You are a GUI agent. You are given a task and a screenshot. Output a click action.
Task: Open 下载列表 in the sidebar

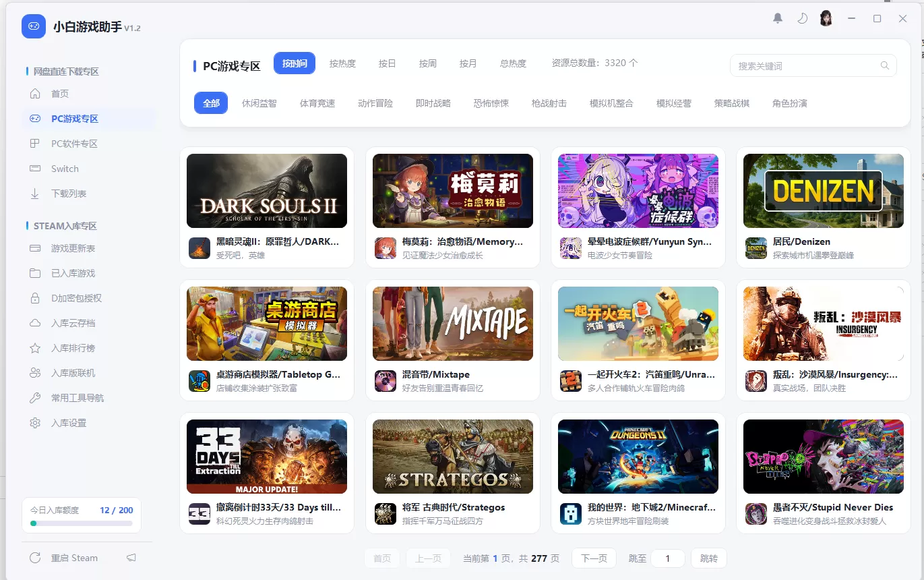pos(69,194)
